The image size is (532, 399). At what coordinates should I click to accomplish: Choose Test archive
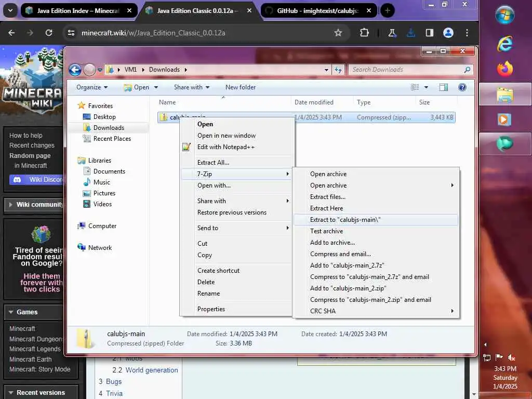pos(375,231)
